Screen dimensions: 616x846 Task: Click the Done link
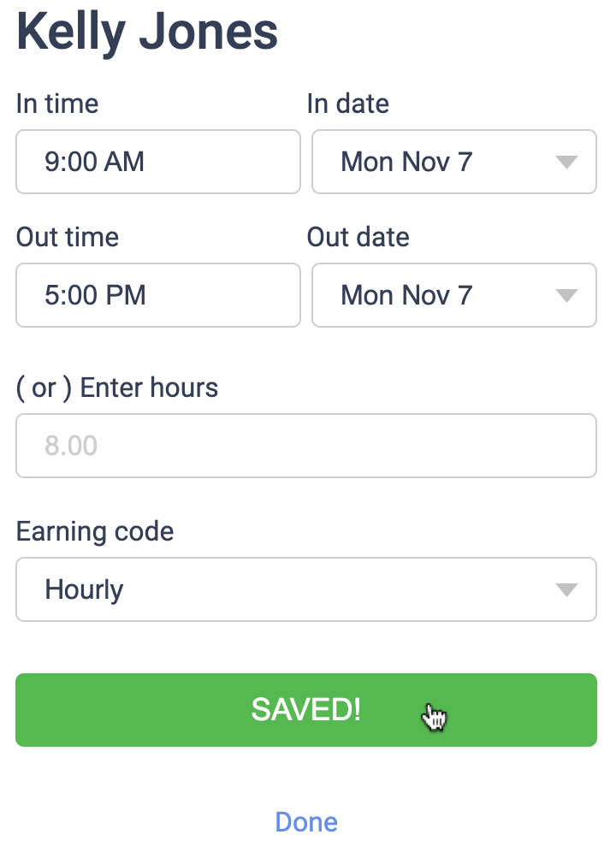click(306, 822)
